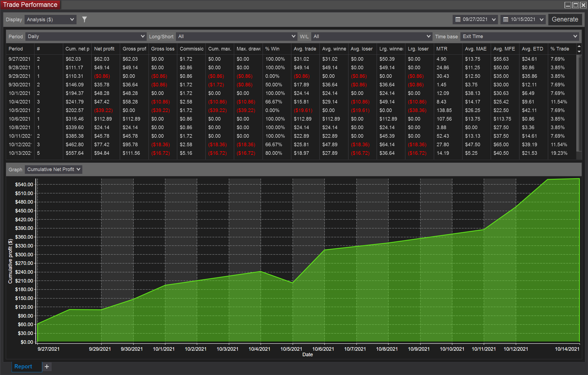Image resolution: width=588 pixels, height=375 pixels.
Task: Open the Long/Short filter dropdown
Action: coord(236,36)
